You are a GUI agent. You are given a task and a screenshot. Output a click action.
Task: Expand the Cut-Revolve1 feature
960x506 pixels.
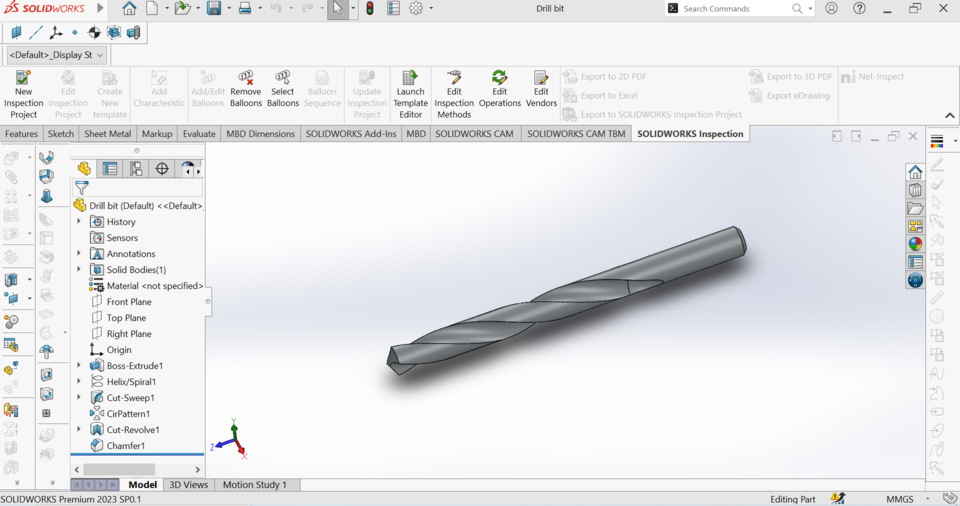(x=79, y=429)
